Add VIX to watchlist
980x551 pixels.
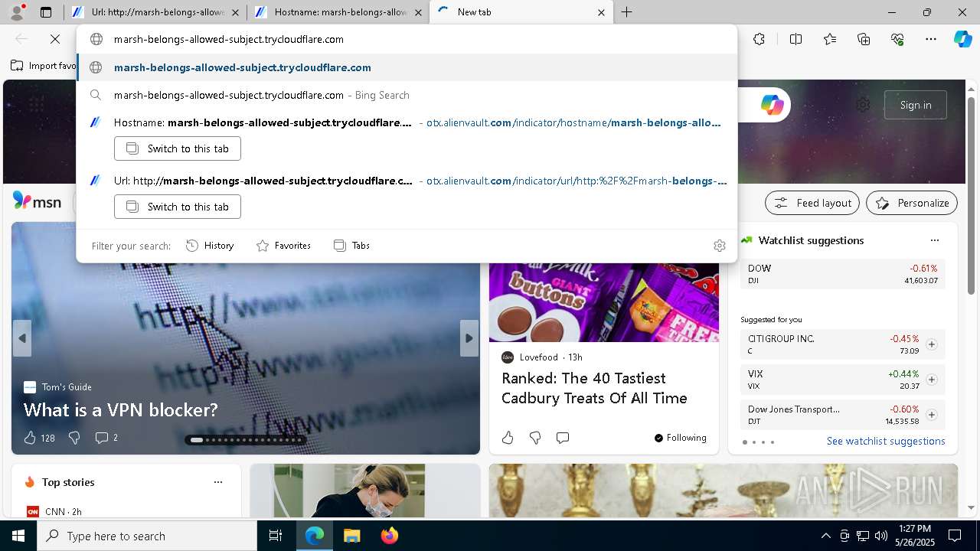[931, 380]
